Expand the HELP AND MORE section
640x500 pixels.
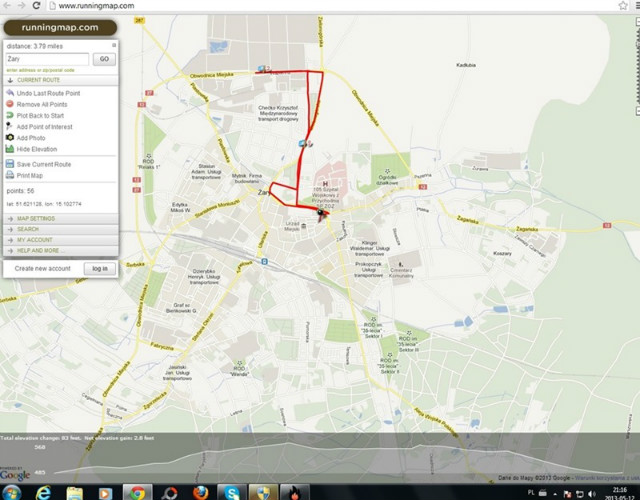pos(61,250)
